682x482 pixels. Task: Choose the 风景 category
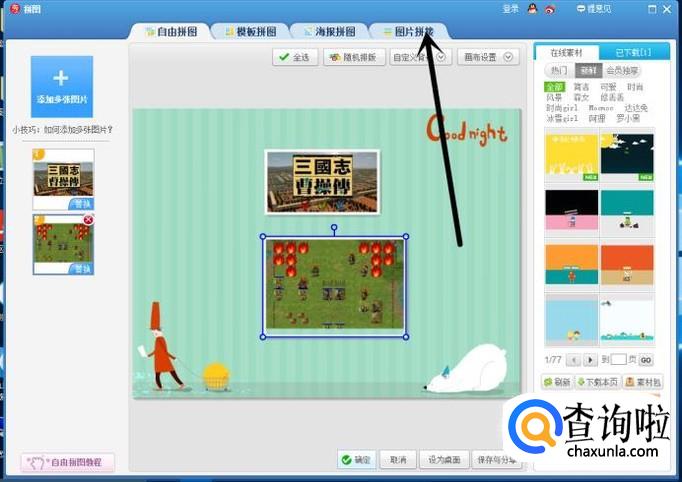pyautogui.click(x=554, y=97)
